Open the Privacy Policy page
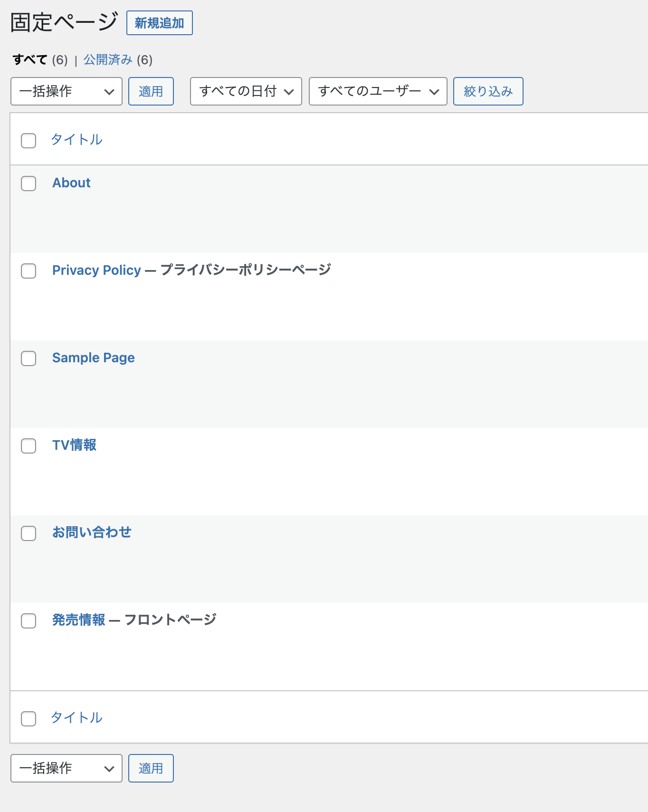This screenshot has width=648, height=812. tap(96, 270)
